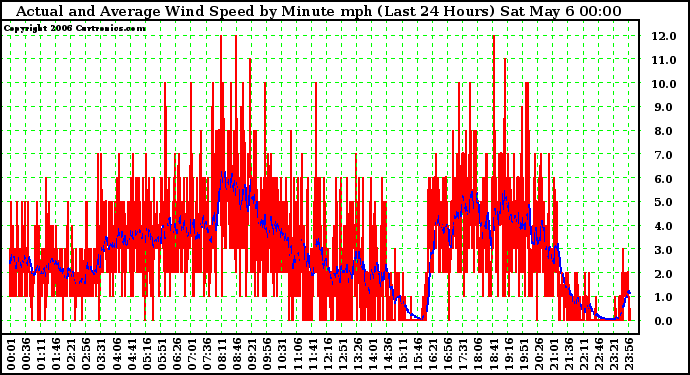The height and width of the screenshot is (375, 690).
Task: Click the 19:51 time label
Action: pyautogui.click(x=524, y=354)
